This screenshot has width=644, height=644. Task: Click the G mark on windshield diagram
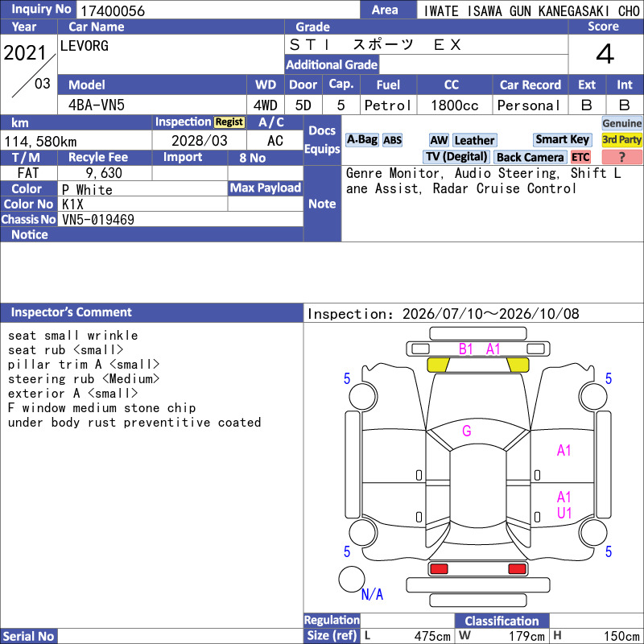[x=467, y=431]
